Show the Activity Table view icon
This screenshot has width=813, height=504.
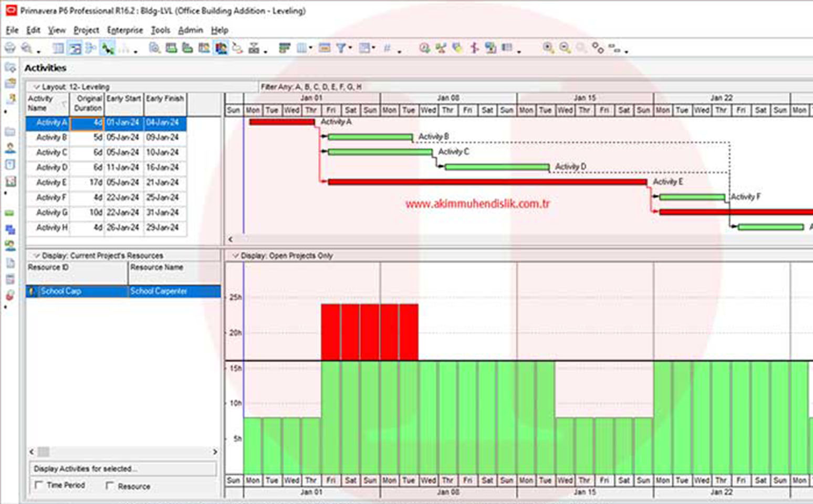[58, 48]
